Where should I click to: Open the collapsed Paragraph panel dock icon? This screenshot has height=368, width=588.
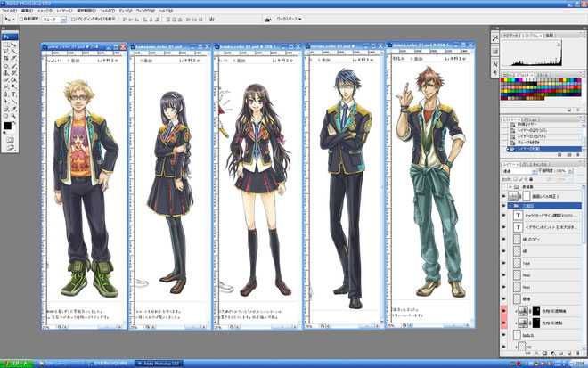(x=495, y=72)
